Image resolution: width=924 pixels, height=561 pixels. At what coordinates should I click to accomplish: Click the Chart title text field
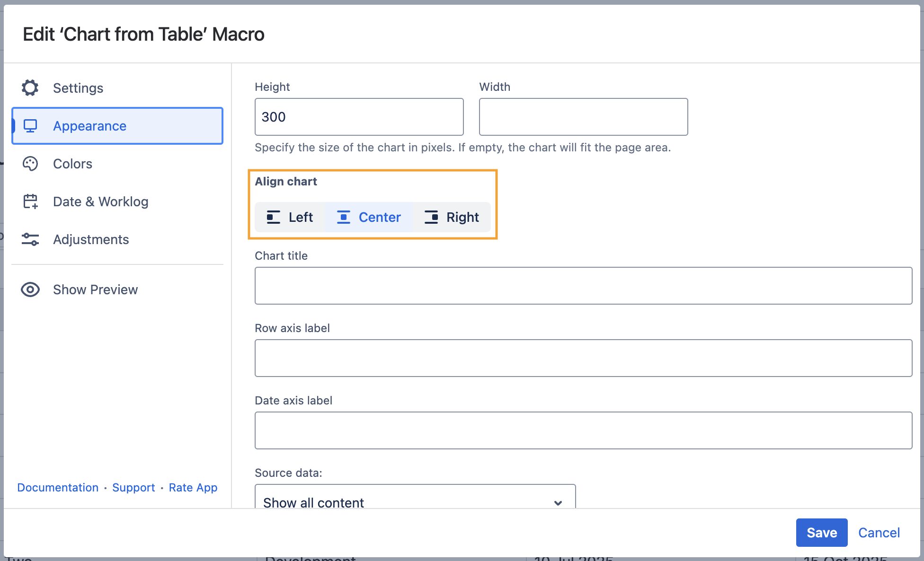[x=583, y=286]
